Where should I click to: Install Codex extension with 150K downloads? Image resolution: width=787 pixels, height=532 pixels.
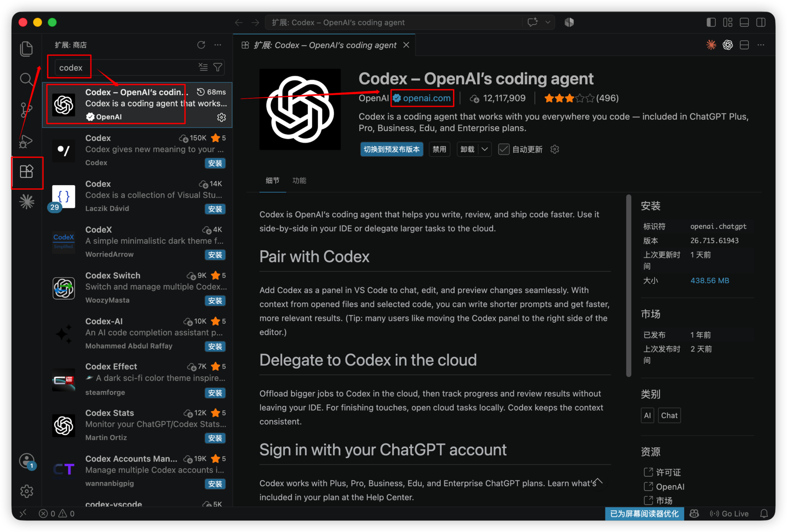[215, 163]
